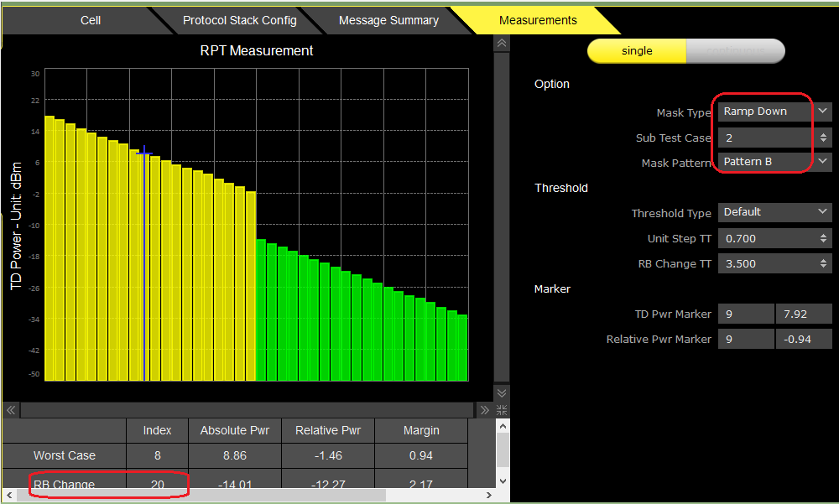Screen dimensions: 839x504
Task: Click the Index column header
Action: point(158,431)
